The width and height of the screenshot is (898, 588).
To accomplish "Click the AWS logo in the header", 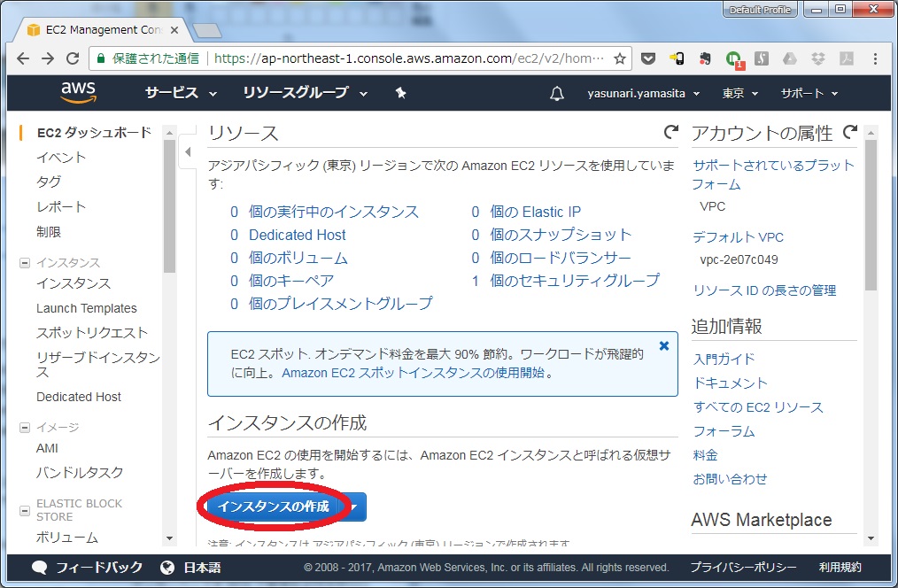I will tap(79, 92).
